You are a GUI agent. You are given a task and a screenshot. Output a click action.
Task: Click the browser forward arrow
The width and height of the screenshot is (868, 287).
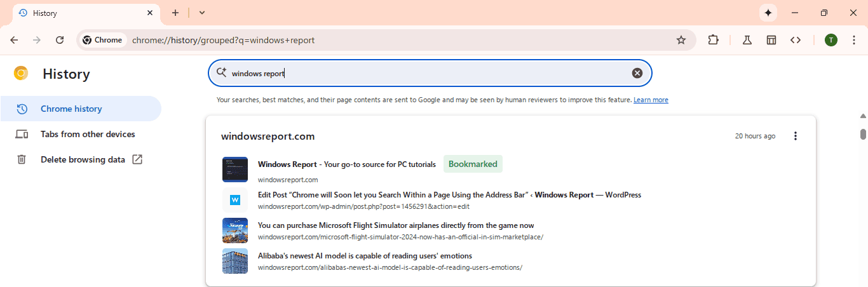(x=37, y=40)
